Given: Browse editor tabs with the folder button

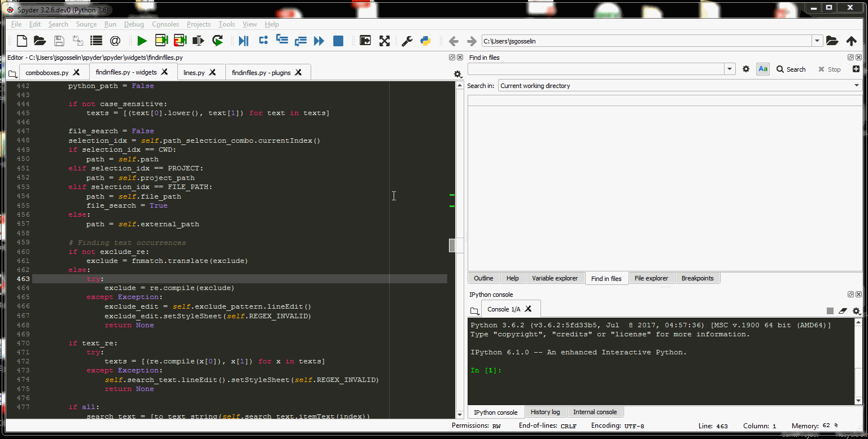Looking at the screenshot, I should (x=12, y=73).
